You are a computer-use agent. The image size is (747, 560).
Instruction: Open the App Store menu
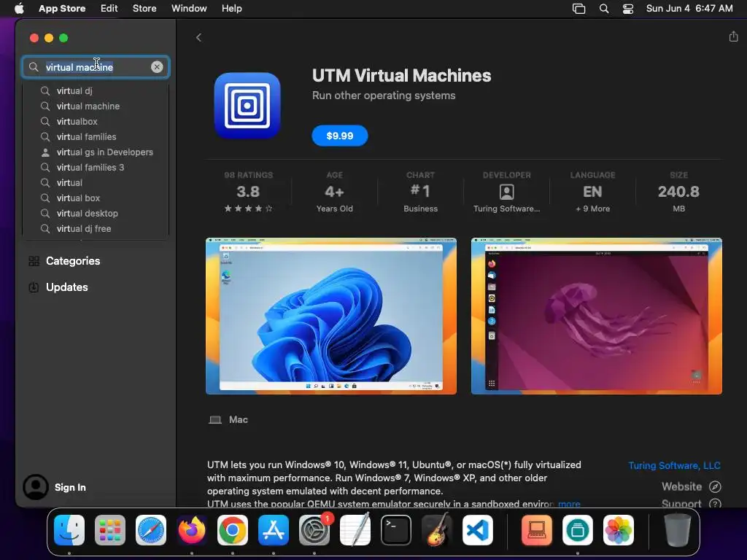tap(62, 8)
